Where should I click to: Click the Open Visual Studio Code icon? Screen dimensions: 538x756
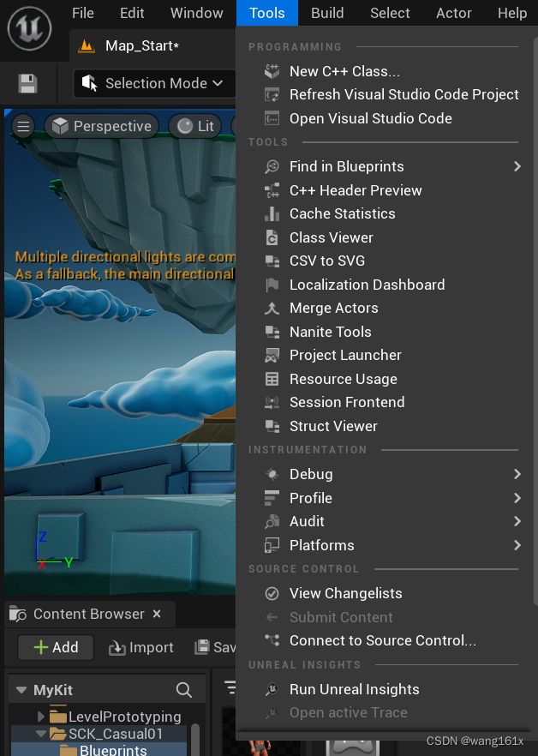click(x=272, y=118)
